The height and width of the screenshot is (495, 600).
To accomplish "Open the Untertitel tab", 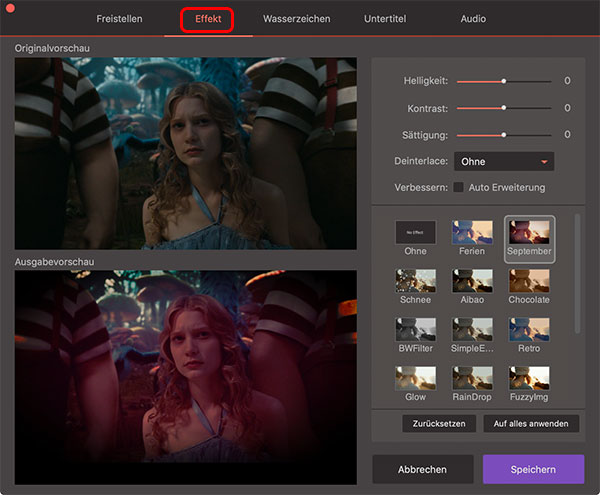I will click(x=385, y=19).
